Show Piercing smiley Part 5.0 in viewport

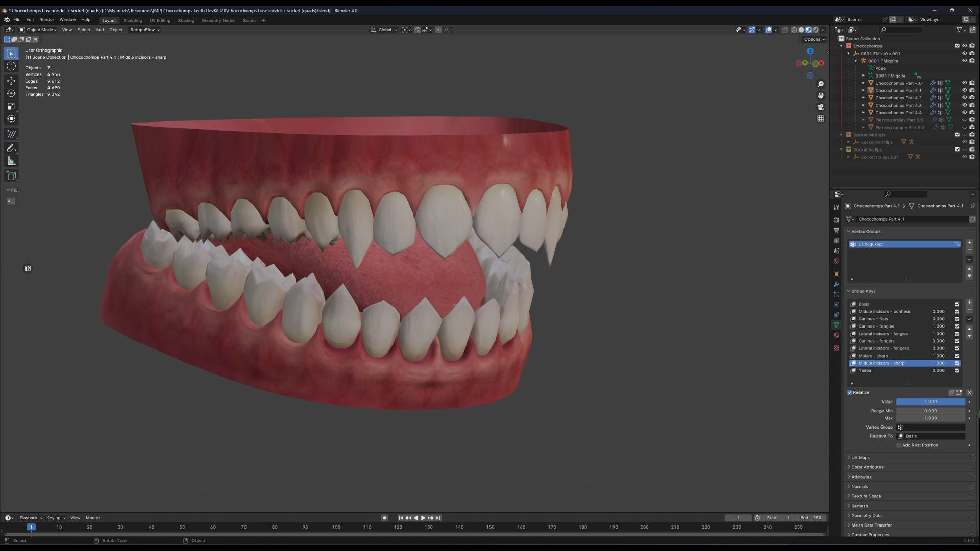(x=965, y=120)
